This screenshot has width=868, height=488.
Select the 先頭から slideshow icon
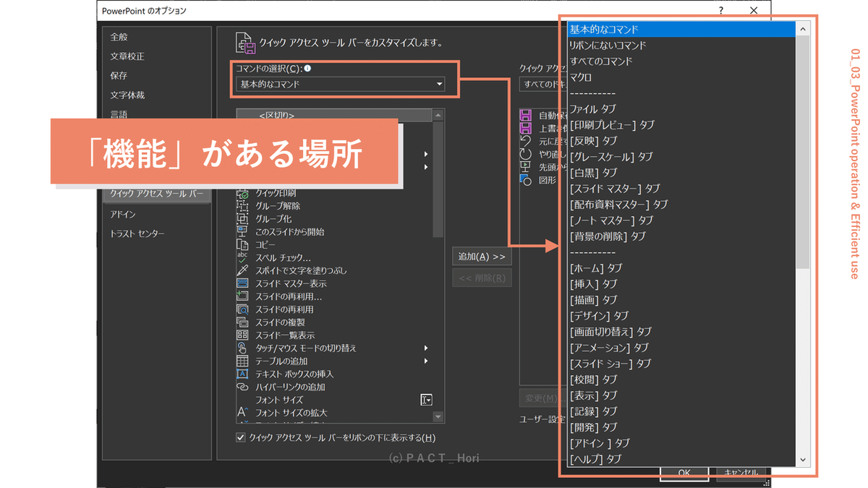click(527, 167)
